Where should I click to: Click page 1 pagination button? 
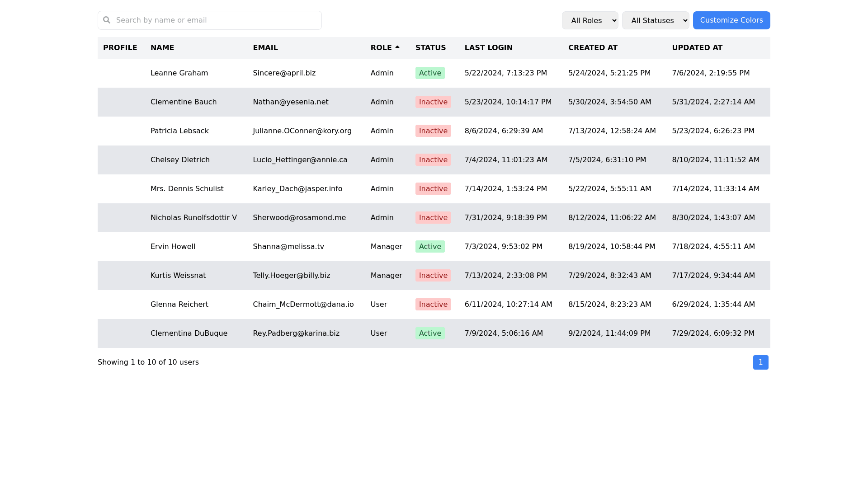(x=760, y=362)
